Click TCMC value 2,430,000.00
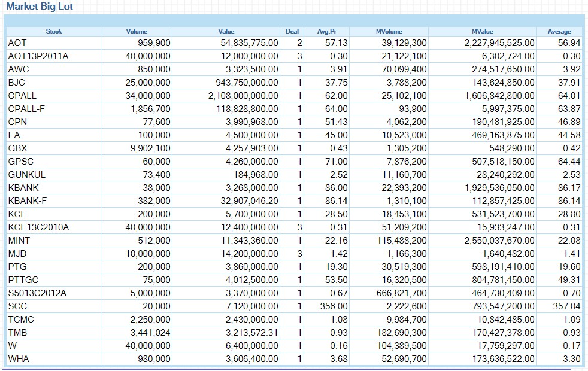This screenshot has width=588, height=371. tap(252, 320)
